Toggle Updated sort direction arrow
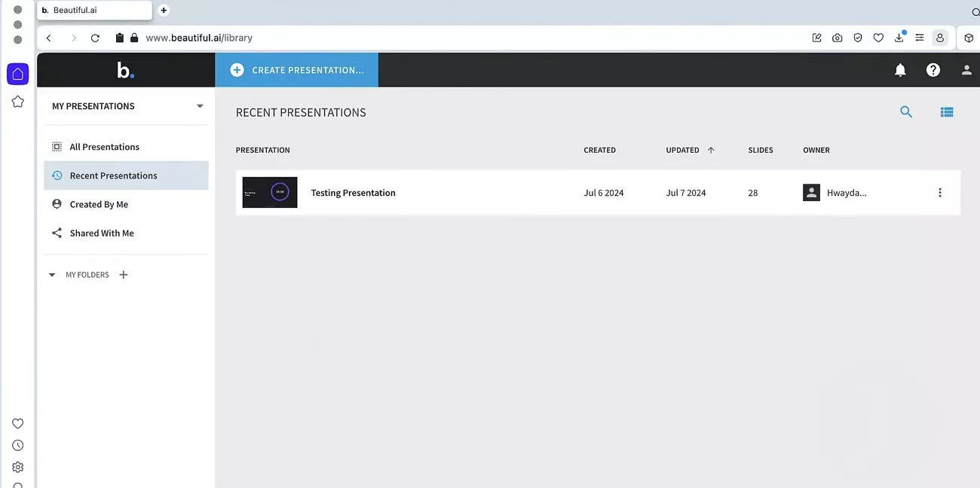 point(711,150)
